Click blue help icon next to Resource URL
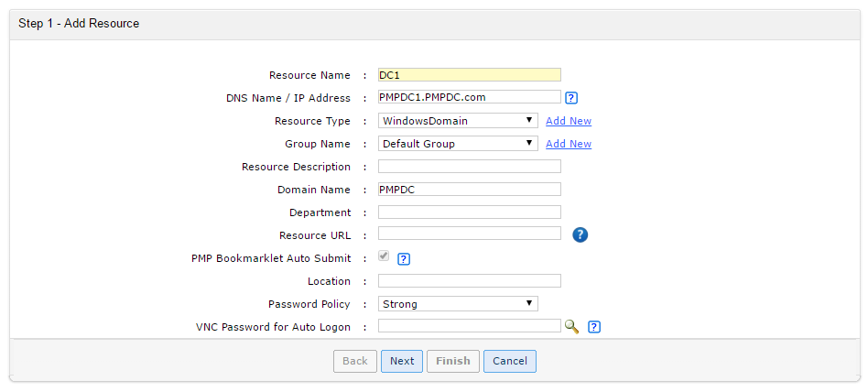This screenshot has height=392, width=868. pyautogui.click(x=580, y=234)
